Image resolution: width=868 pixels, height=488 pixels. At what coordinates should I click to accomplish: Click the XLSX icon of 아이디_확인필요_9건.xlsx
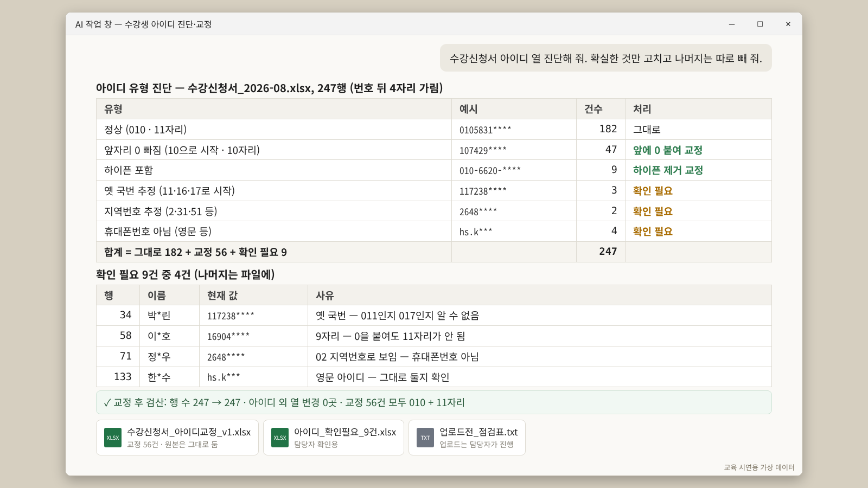pos(280,438)
